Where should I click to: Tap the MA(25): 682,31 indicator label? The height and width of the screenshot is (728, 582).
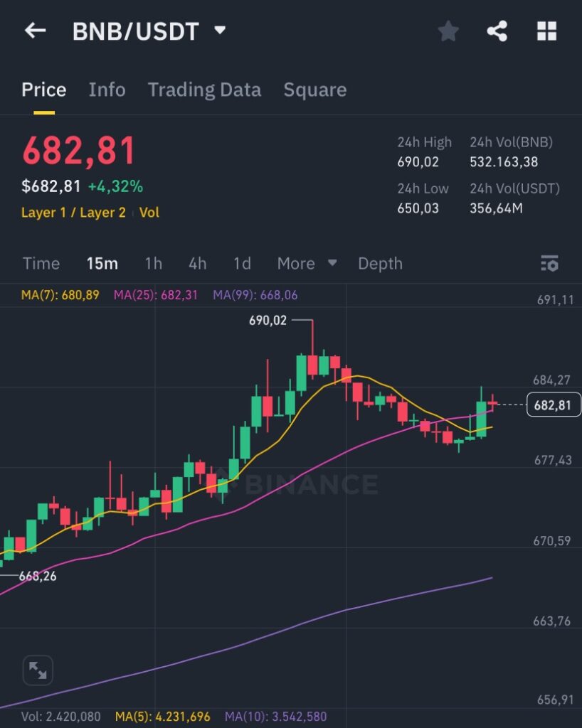[156, 295]
